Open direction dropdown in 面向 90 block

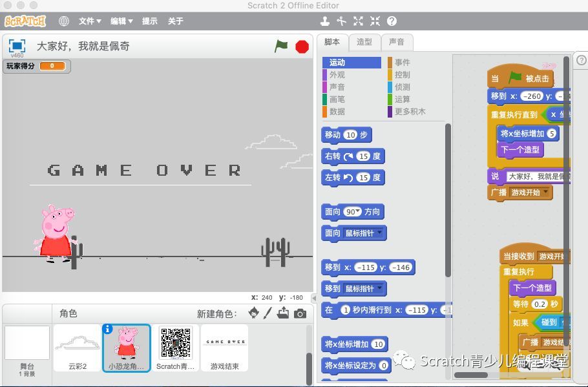coord(358,211)
